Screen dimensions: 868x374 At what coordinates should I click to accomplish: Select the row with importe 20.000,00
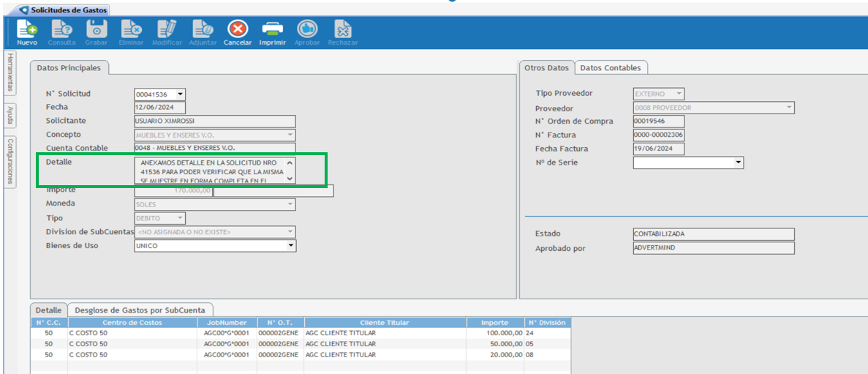tap(301, 355)
